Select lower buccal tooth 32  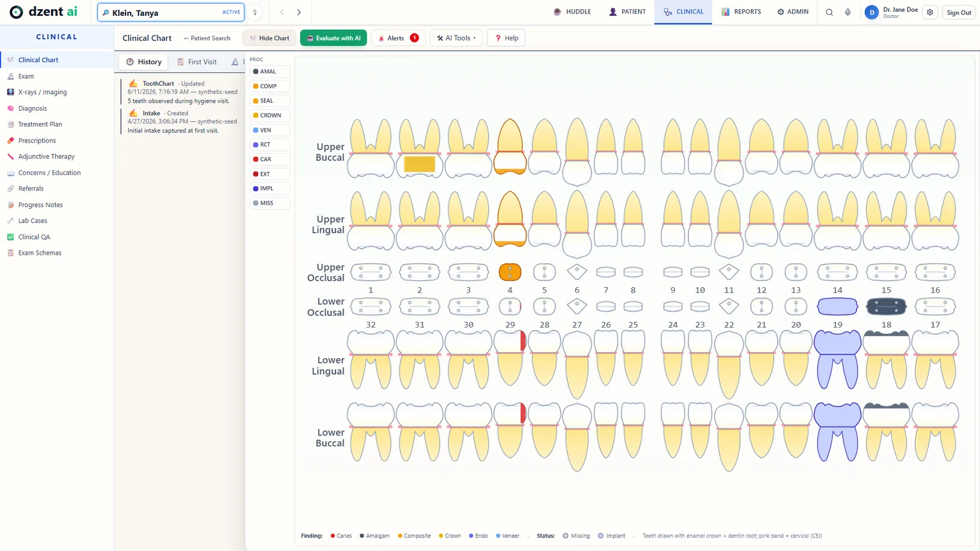(x=371, y=433)
